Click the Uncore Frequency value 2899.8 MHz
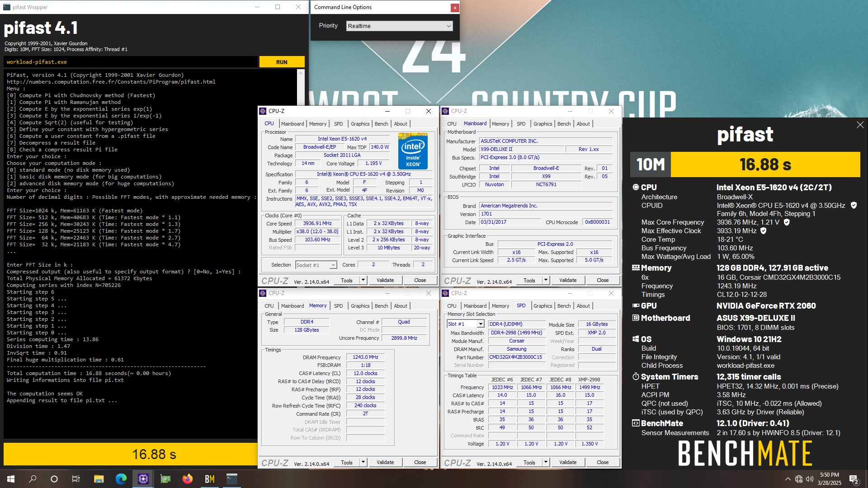Screen dimensions: 868x488 [x=404, y=338]
